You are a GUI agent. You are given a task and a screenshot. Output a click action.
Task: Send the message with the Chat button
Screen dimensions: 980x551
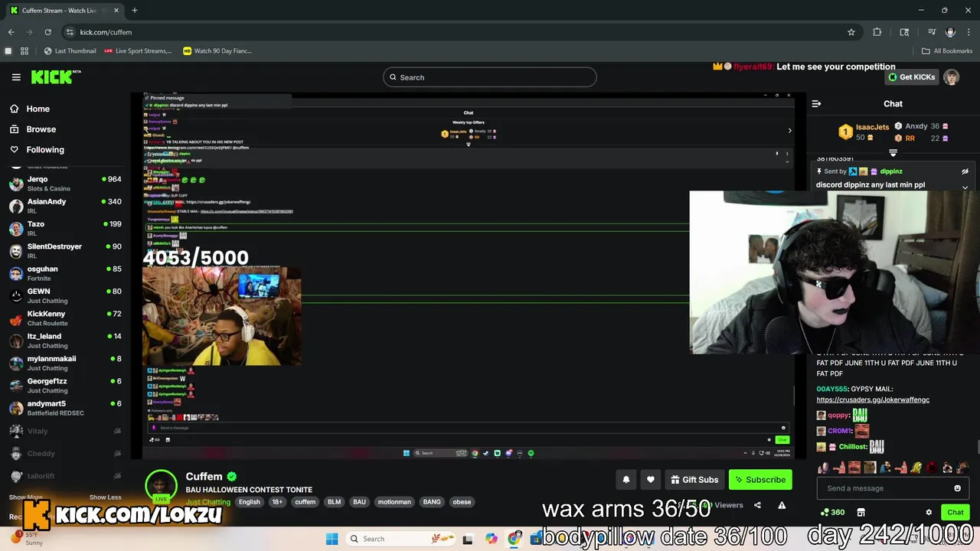point(955,512)
